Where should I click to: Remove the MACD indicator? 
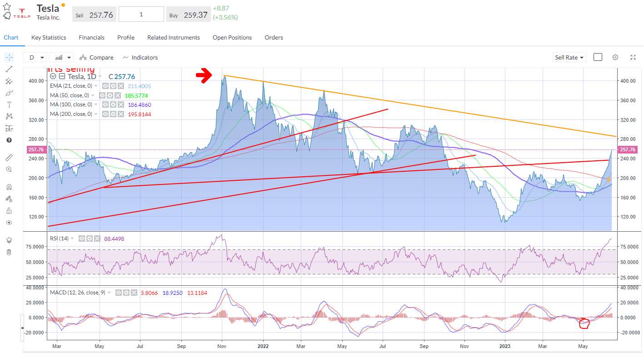pos(134,293)
